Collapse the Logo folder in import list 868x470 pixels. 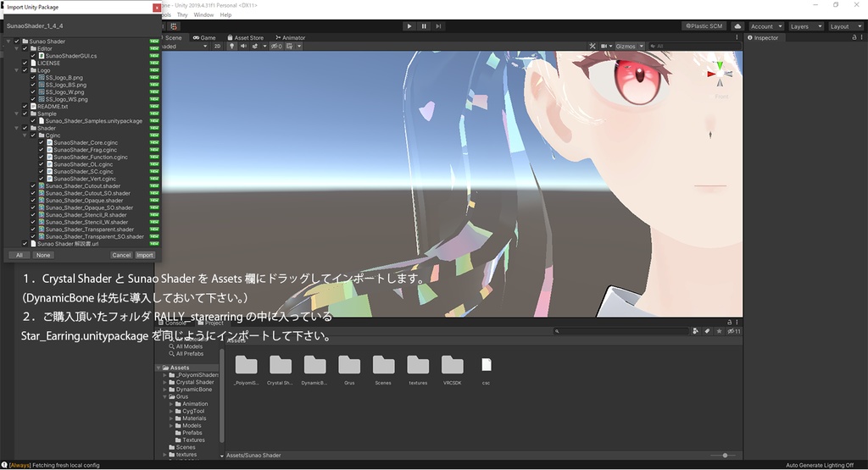click(x=17, y=70)
